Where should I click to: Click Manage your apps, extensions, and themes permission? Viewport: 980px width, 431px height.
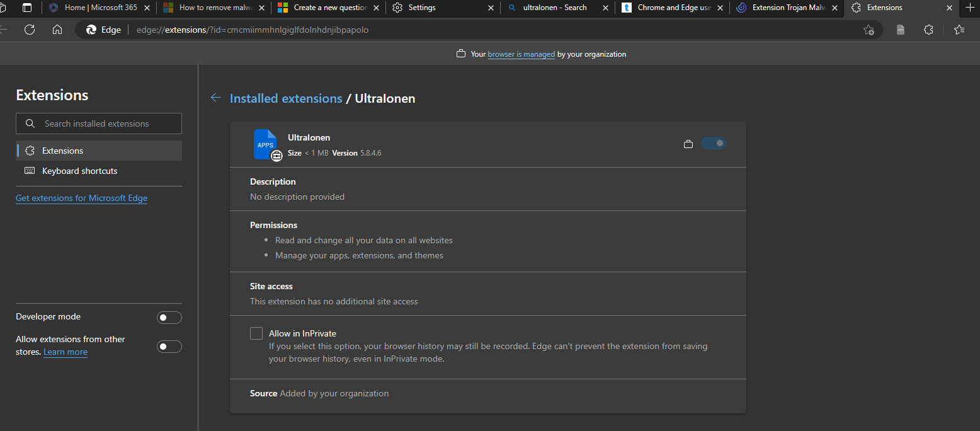coord(359,255)
